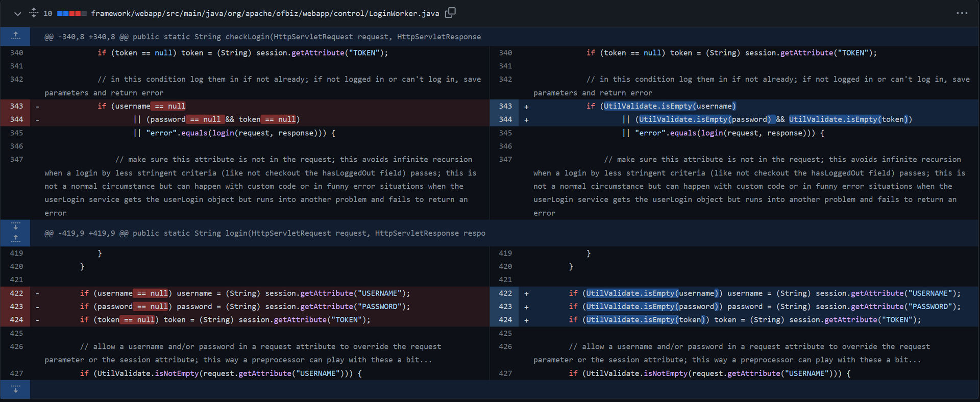Image resolution: width=980 pixels, height=402 pixels.
Task: Click the LoginWorker.java file path link
Action: [x=265, y=13]
